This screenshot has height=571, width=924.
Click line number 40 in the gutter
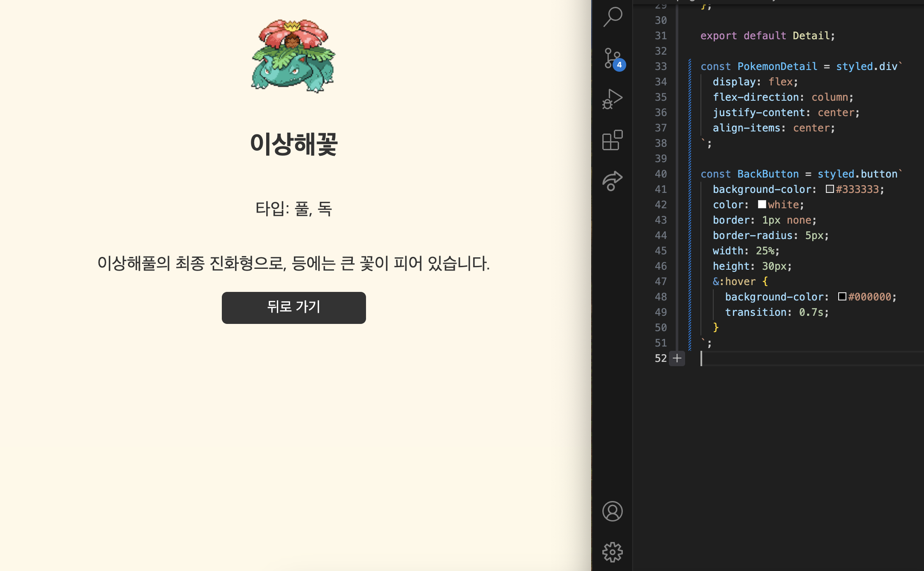tap(661, 174)
